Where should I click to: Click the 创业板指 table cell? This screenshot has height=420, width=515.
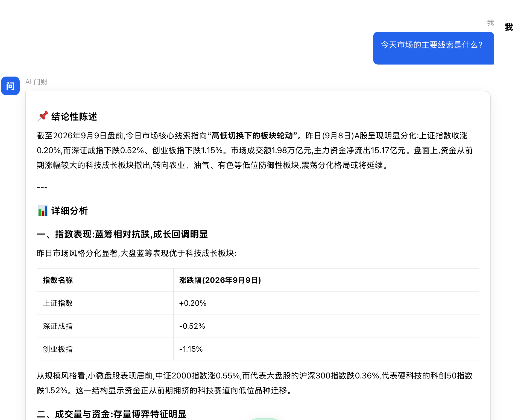pyautogui.click(x=105, y=349)
